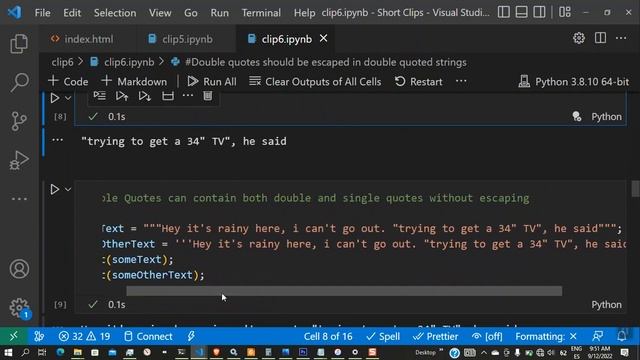Click Connect in the status bar

click(148, 336)
